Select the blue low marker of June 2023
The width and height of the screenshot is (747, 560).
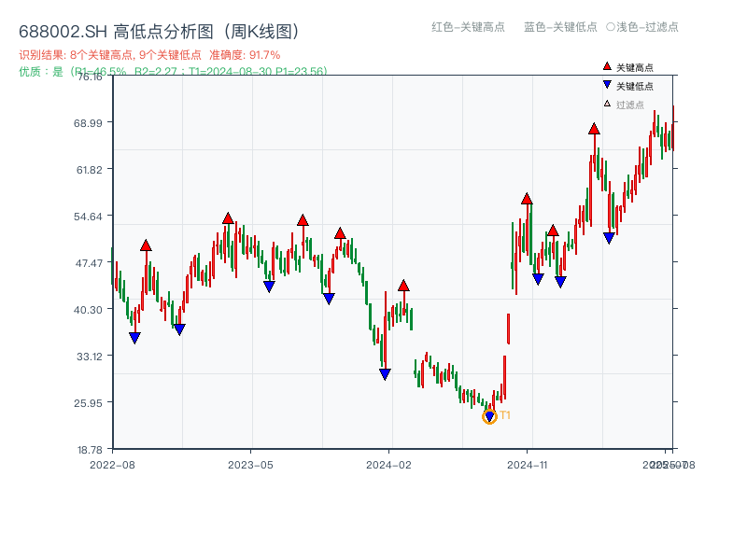269,287
